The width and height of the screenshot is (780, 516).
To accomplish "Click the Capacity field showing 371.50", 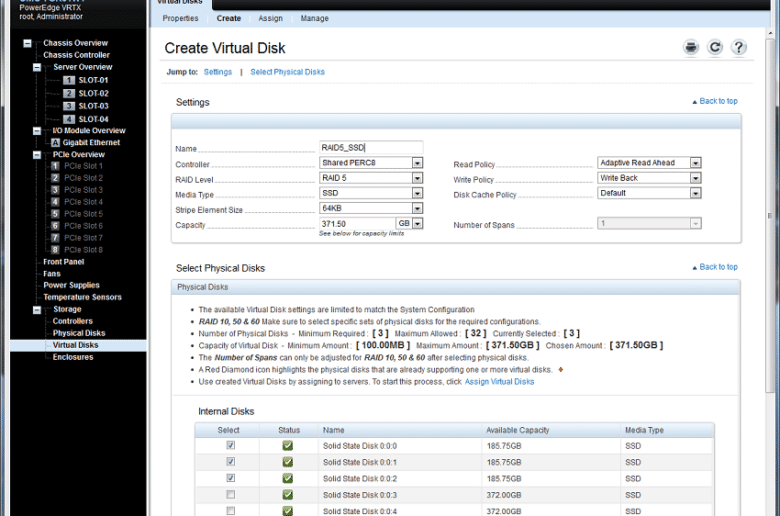I will (x=357, y=224).
